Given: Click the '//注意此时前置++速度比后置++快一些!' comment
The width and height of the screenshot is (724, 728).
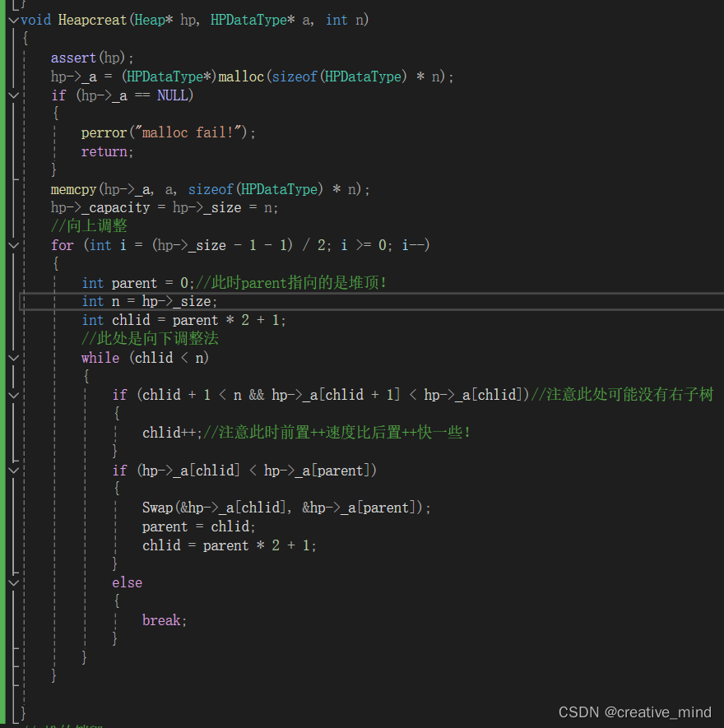Looking at the screenshot, I should pyautogui.click(x=337, y=433).
